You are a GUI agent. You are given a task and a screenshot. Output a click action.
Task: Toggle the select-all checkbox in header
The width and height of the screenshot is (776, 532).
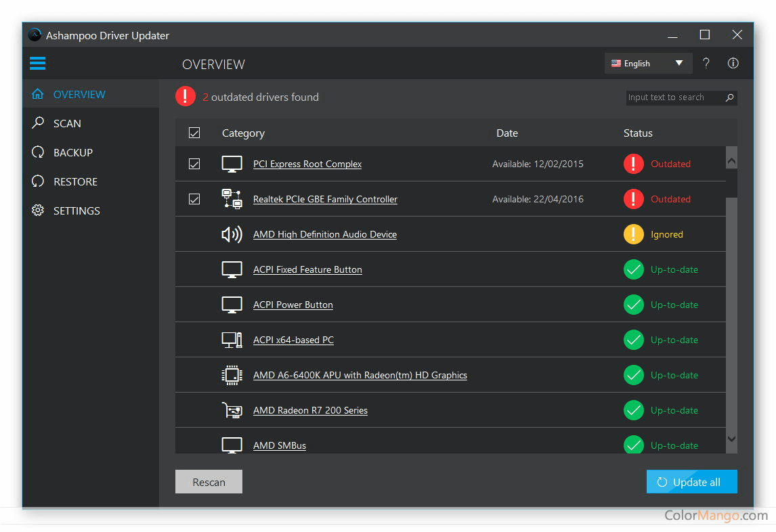(x=194, y=133)
